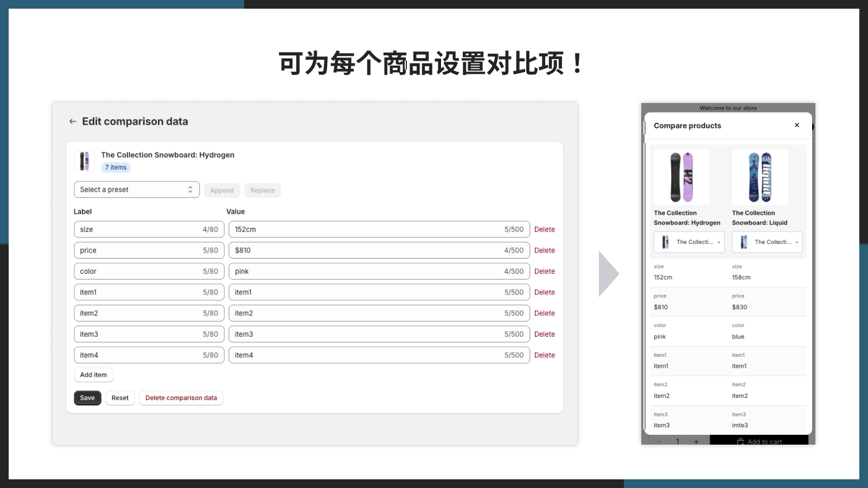868x488 pixels.
Task: Click the size label input field
Action: 149,229
